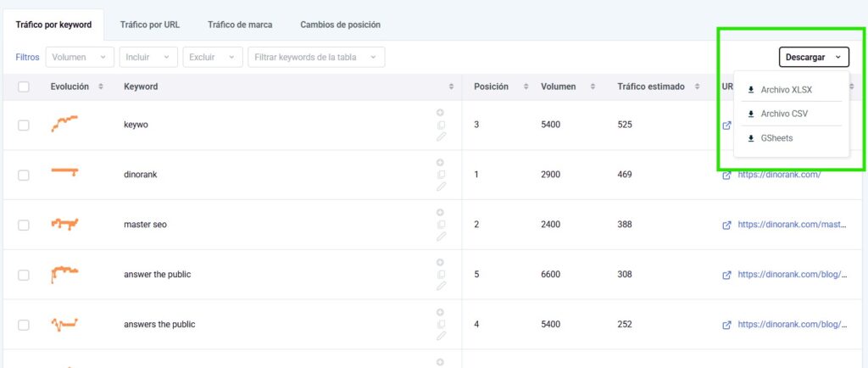Click the dinorank evolution sparkline
The height and width of the screenshot is (368, 868).
click(64, 172)
